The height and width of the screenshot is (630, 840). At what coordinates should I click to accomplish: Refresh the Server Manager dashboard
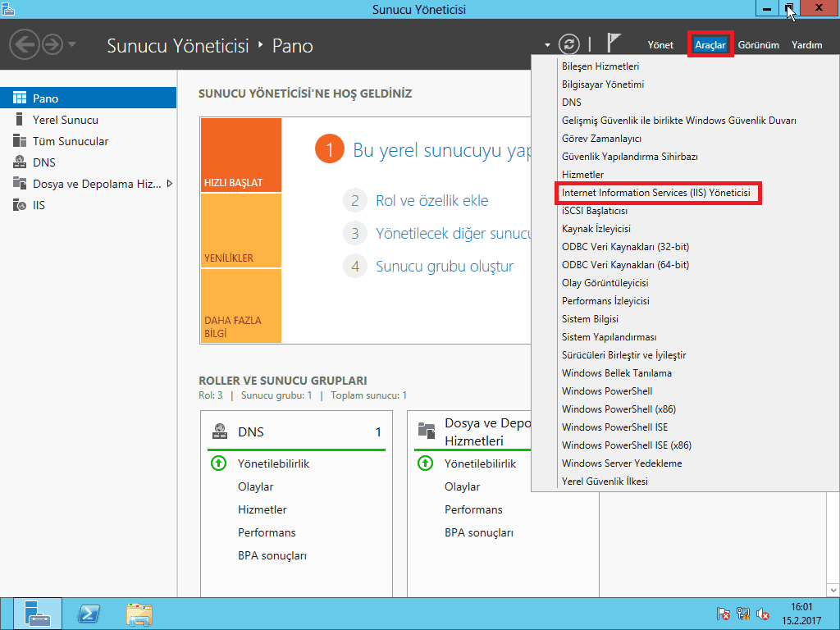pyautogui.click(x=569, y=44)
